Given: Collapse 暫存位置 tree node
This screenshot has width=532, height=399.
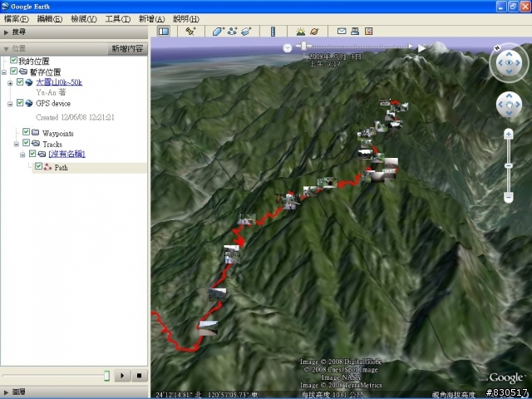Looking at the screenshot, I should (4, 72).
